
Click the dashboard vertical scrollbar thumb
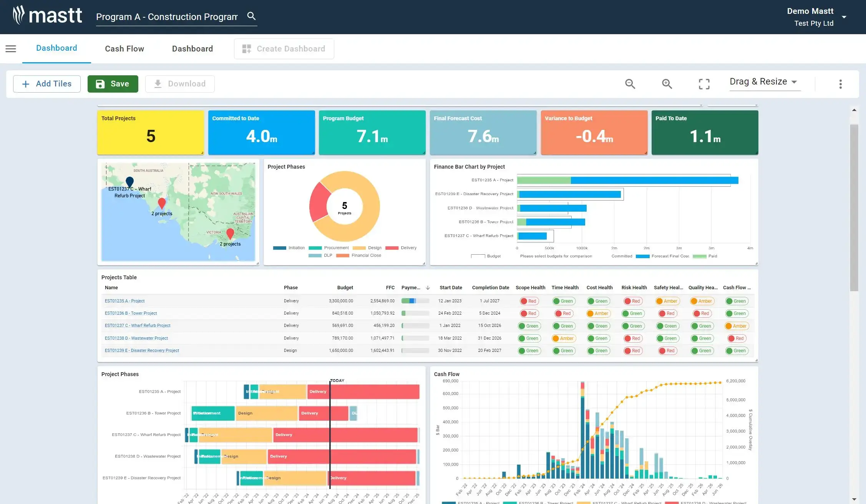click(854, 207)
